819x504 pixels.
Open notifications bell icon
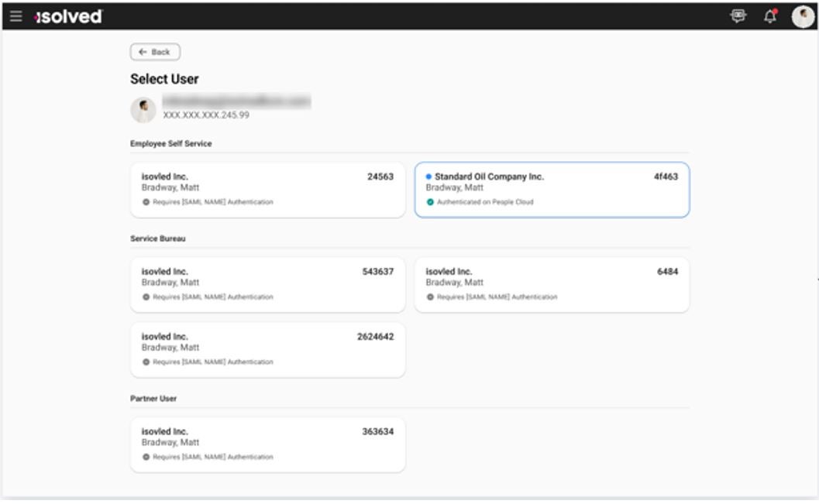pyautogui.click(x=770, y=16)
